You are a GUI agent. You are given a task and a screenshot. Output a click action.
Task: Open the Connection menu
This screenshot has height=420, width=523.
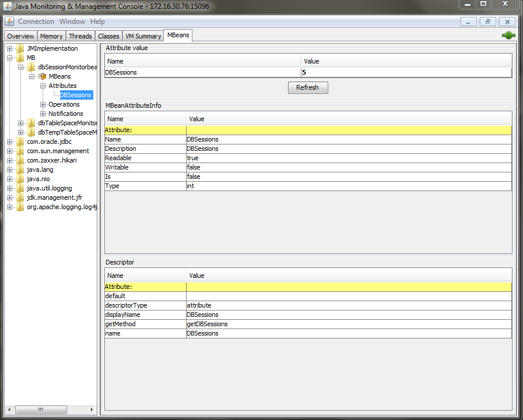point(36,22)
